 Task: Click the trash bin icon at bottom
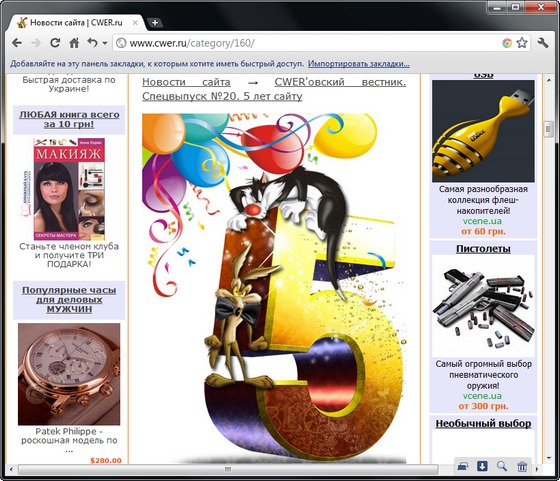(522, 466)
